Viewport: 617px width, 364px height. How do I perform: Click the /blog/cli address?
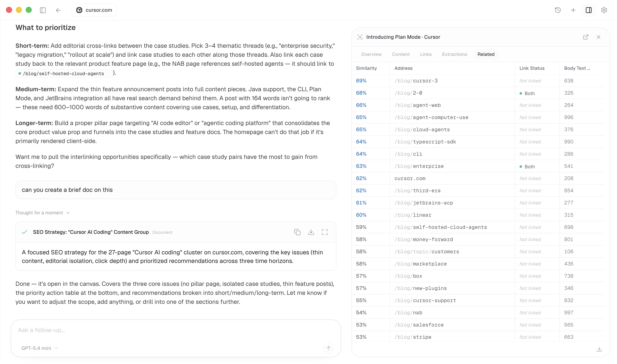408,154
